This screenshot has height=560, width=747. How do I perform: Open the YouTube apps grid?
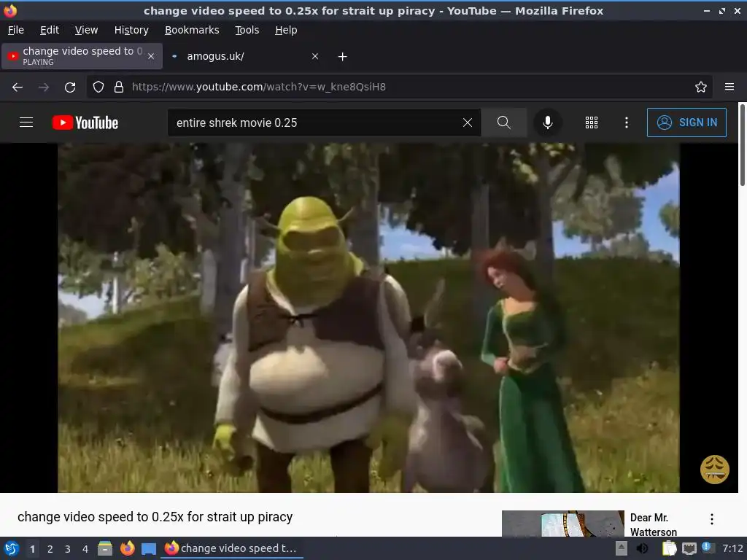[591, 122]
